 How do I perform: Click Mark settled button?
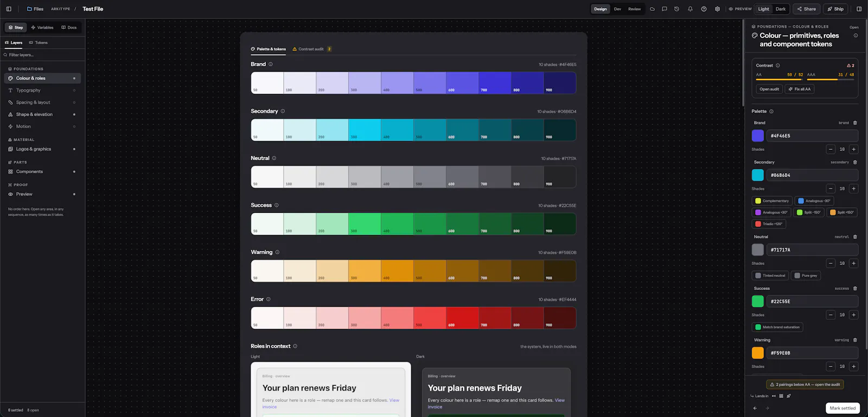(843, 408)
